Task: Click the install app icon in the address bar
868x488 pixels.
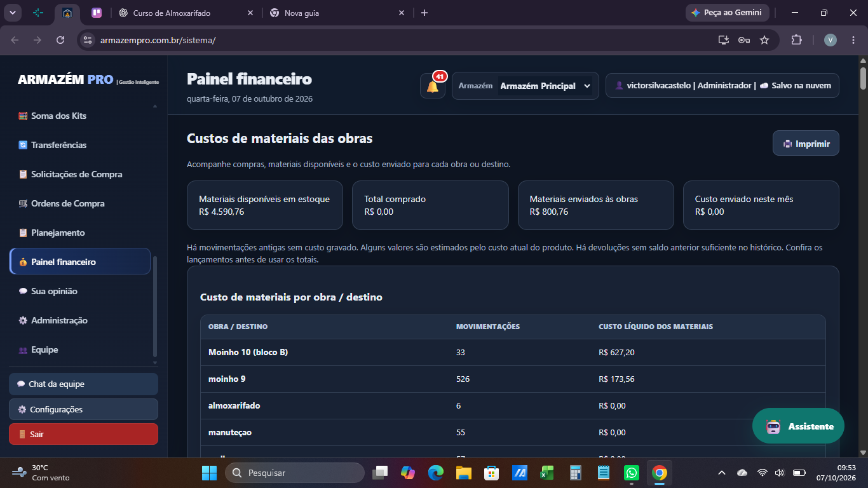Action: 723,40
